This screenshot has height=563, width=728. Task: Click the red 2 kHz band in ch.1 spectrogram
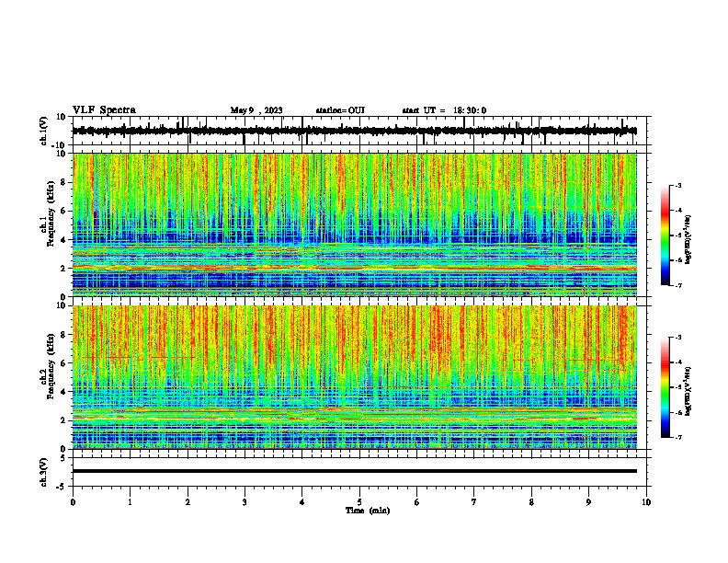pos(354,268)
